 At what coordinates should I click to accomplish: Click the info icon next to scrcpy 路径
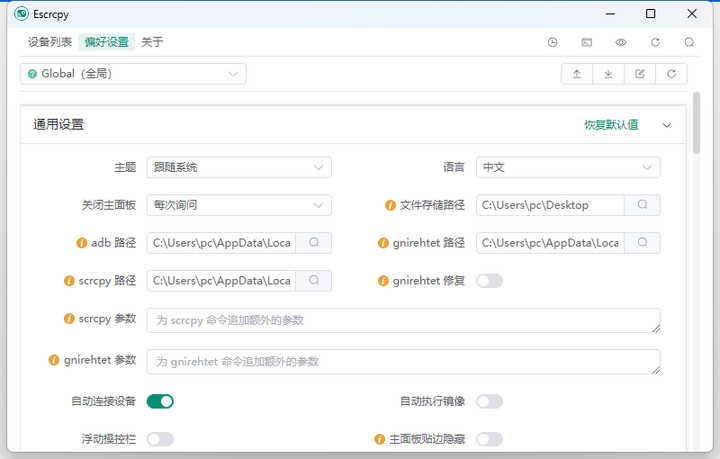tap(69, 280)
